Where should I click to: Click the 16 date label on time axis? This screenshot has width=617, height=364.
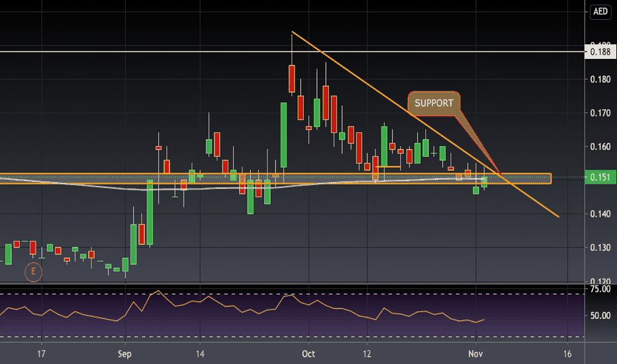[567, 354]
